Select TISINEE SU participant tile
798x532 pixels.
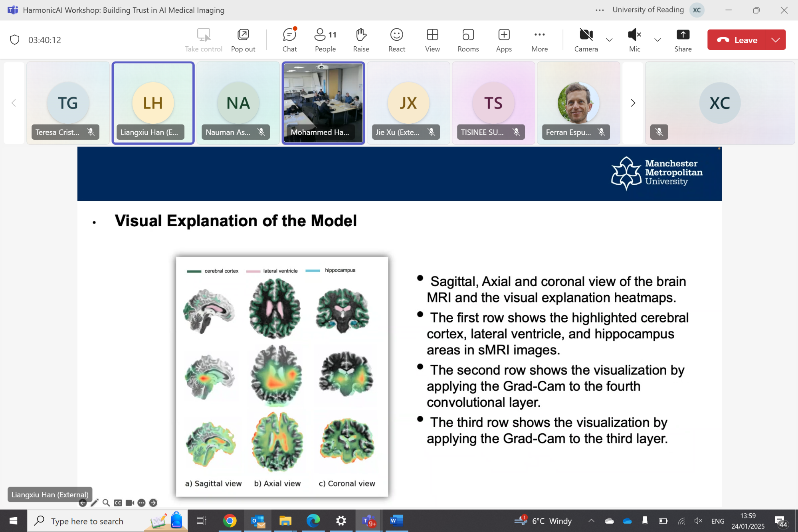[x=493, y=103]
